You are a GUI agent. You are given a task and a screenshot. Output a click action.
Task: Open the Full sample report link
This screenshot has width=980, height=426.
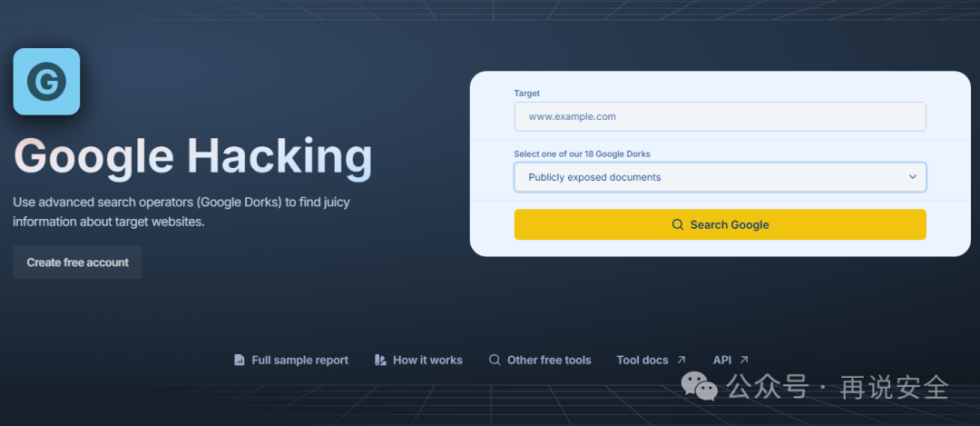pyautogui.click(x=291, y=361)
